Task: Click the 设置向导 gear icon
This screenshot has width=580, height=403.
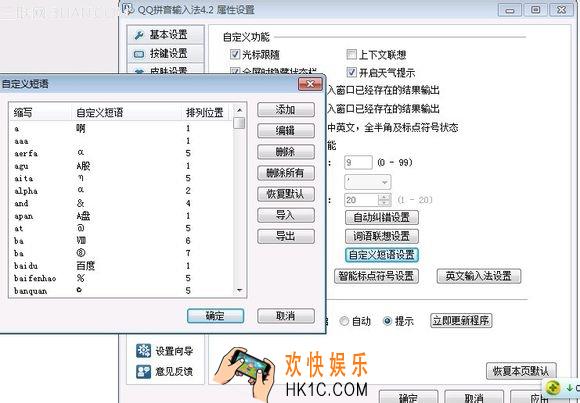Action: [143, 350]
